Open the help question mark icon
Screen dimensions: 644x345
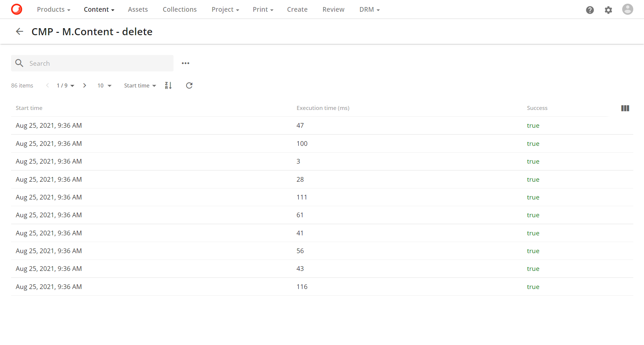(590, 10)
